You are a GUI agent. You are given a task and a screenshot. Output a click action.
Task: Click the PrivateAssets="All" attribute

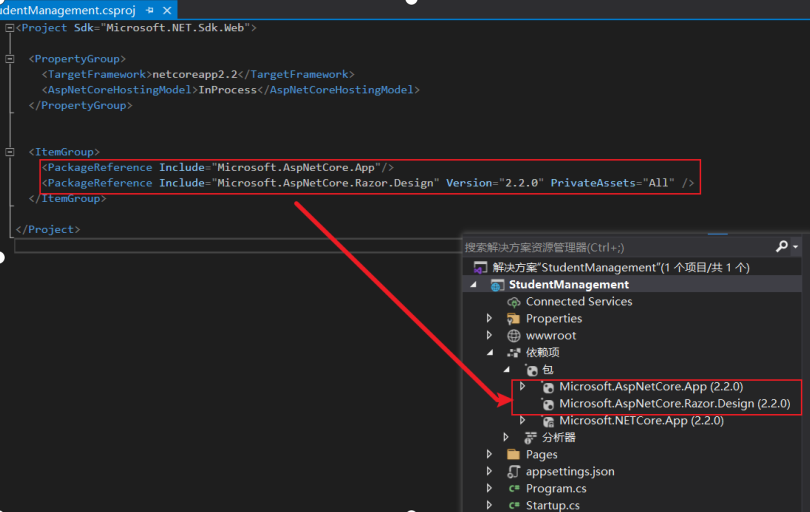point(612,183)
